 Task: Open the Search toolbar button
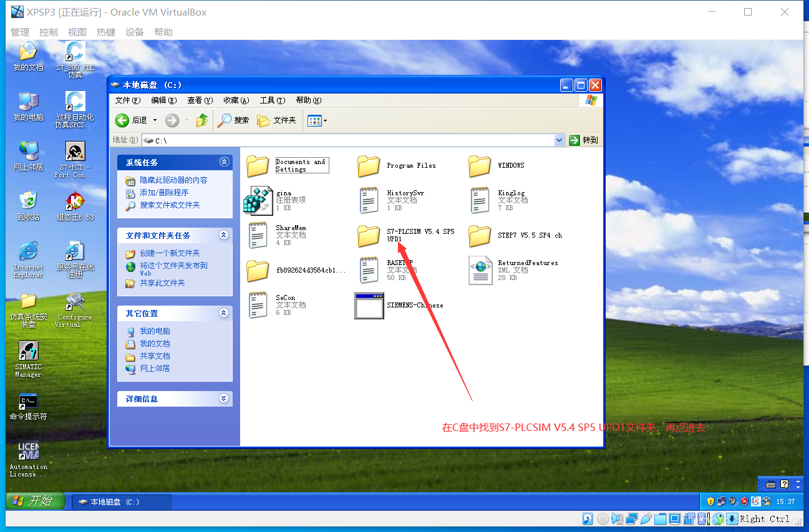233,120
